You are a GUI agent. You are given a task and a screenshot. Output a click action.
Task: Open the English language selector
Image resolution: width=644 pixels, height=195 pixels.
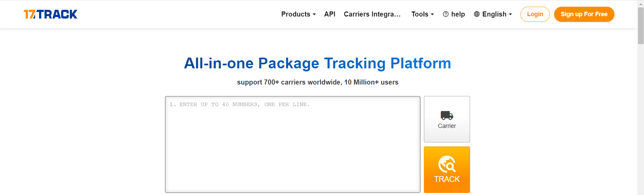494,14
